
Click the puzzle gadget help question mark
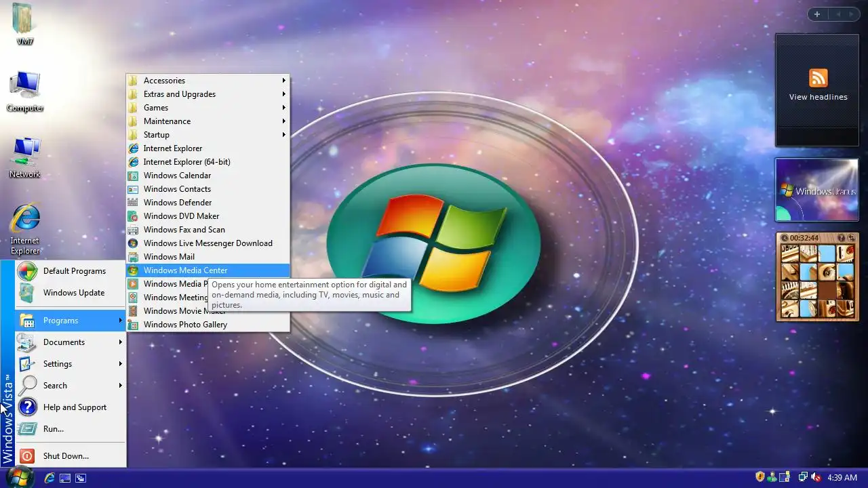[841, 238]
